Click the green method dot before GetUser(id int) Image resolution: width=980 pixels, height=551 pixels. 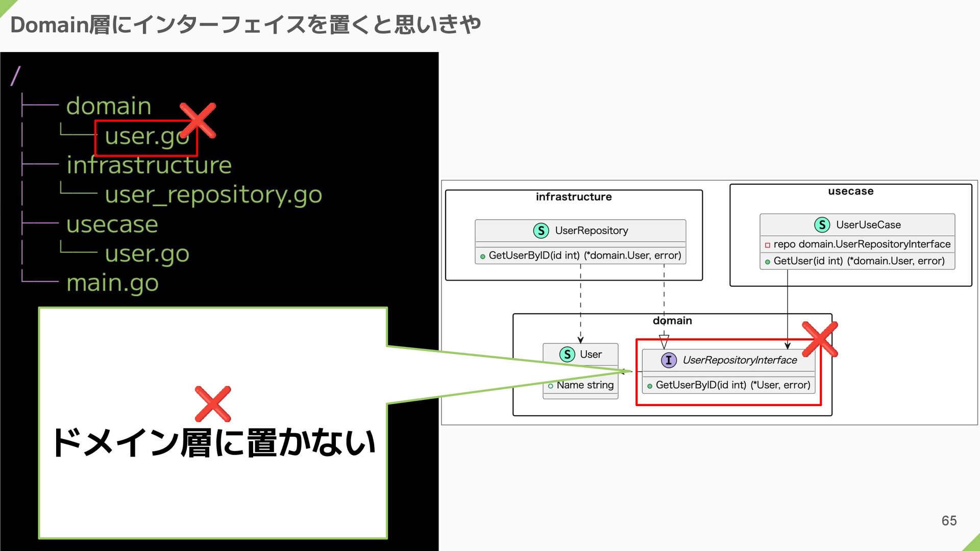(767, 262)
